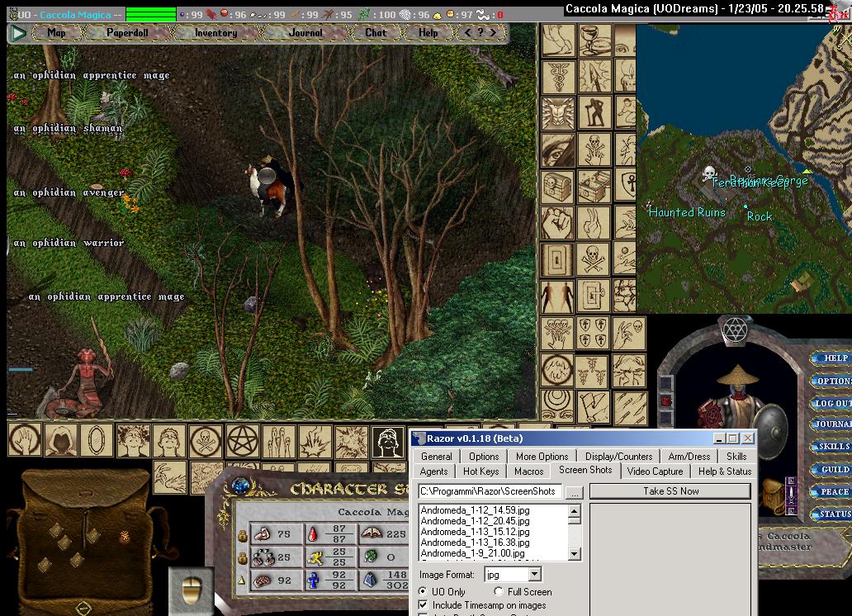Click the three skulls over hand icon
The image size is (852, 616).
pyautogui.click(x=557, y=334)
